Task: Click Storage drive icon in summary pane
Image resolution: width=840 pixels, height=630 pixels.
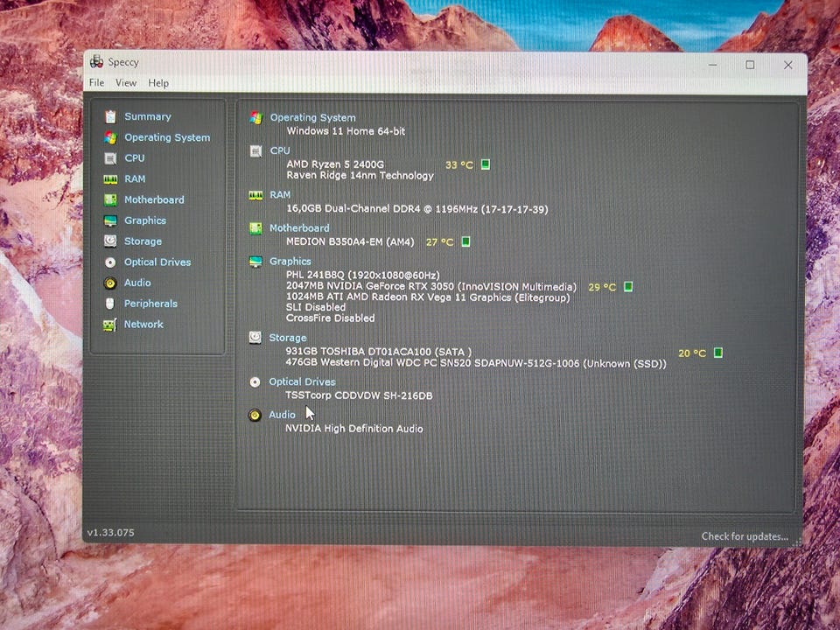Action: coord(255,338)
